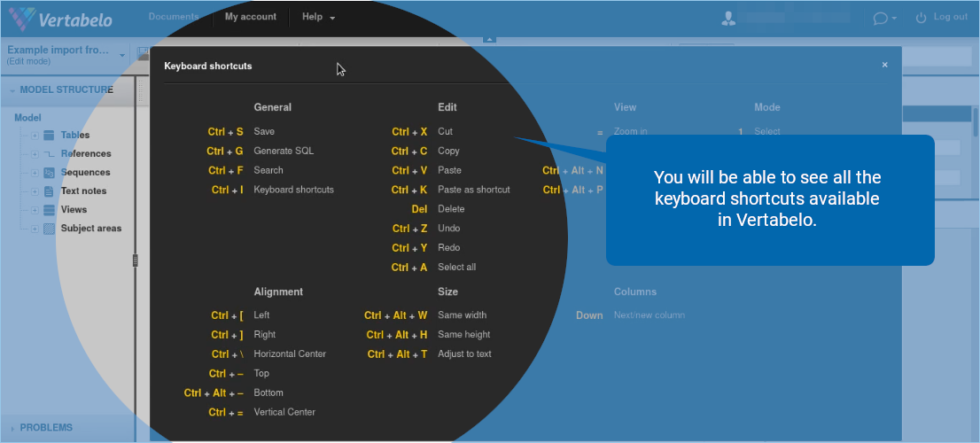This screenshot has width=980, height=443.
Task: Click the Ctrl + G key combination
Action: click(225, 152)
